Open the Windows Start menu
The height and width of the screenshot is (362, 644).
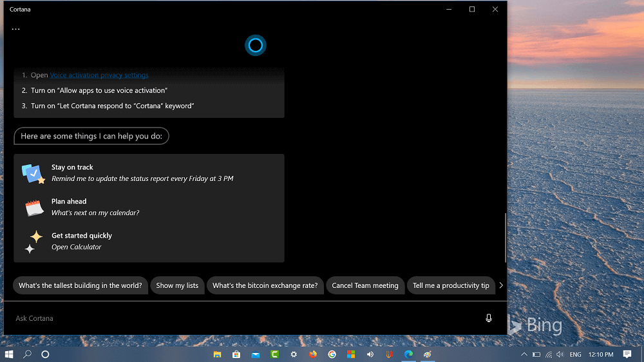click(x=9, y=354)
